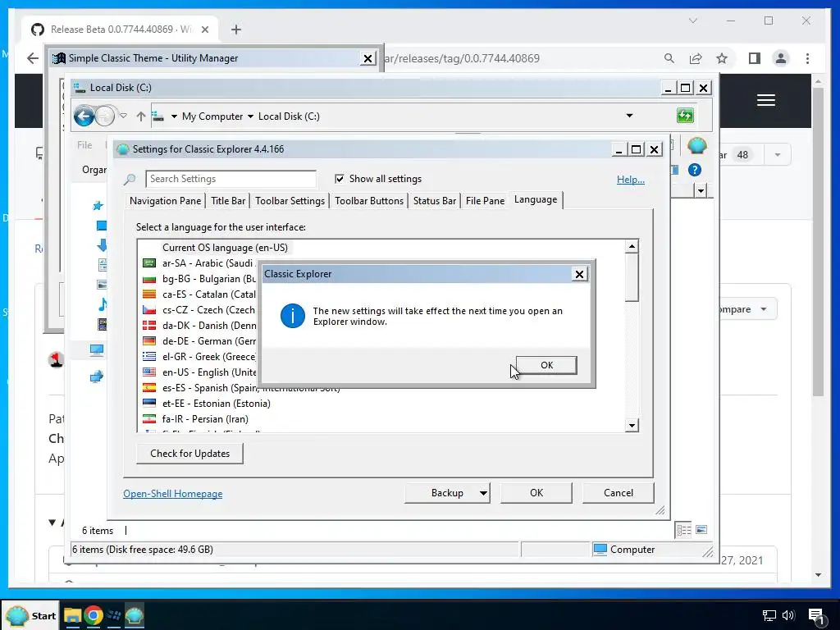Screen dimensions: 840x630
Task: Switch to Toolbar Settings tab
Action: pos(290,201)
